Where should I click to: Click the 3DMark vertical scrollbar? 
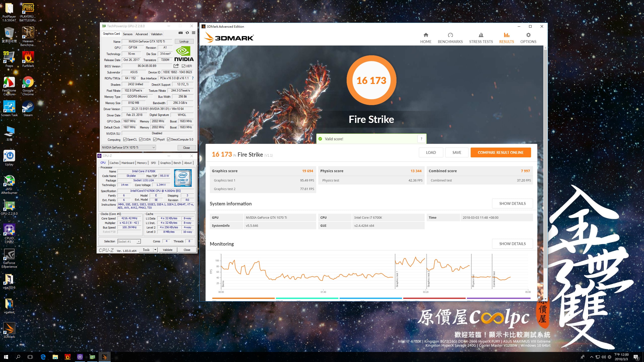tap(545, 158)
